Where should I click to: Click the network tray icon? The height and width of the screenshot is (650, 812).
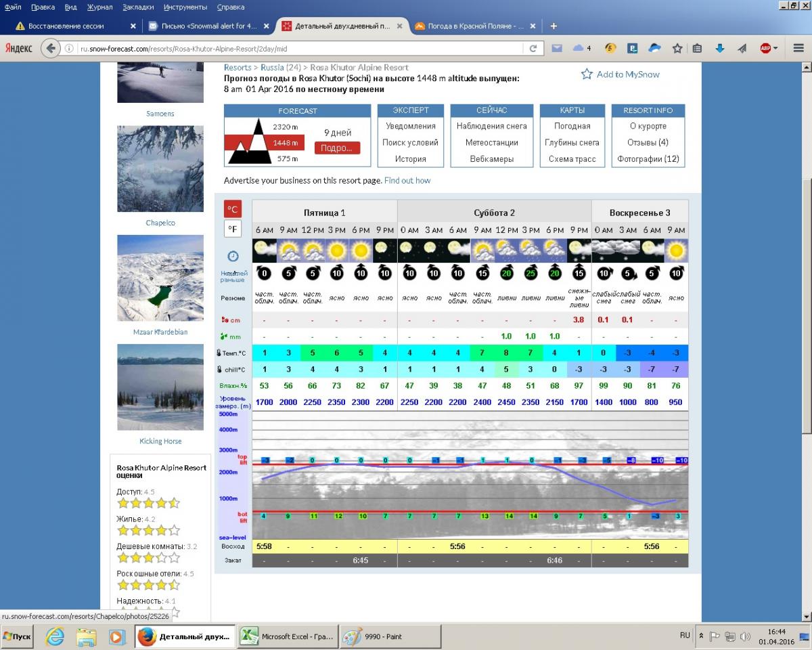730,636
